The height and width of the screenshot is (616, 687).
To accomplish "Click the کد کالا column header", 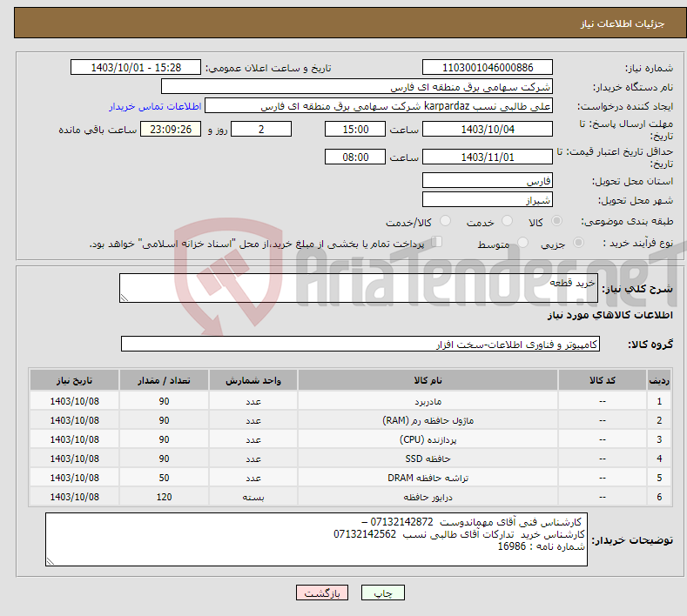I will click(x=603, y=380).
